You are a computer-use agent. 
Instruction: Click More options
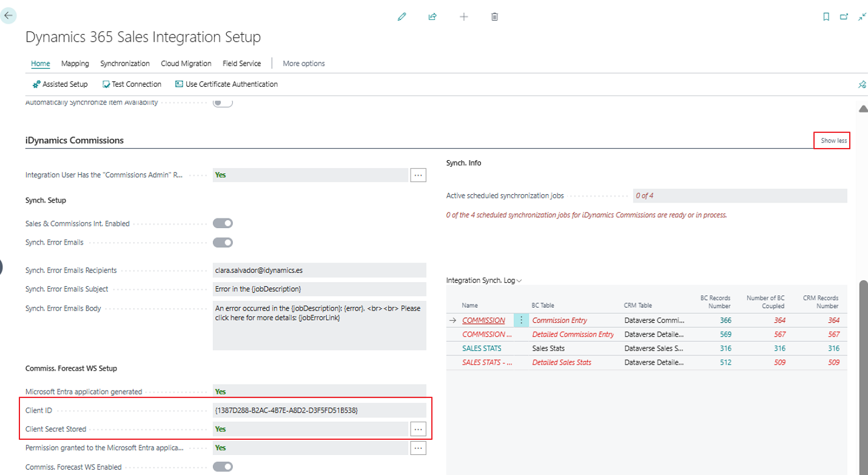tap(304, 63)
